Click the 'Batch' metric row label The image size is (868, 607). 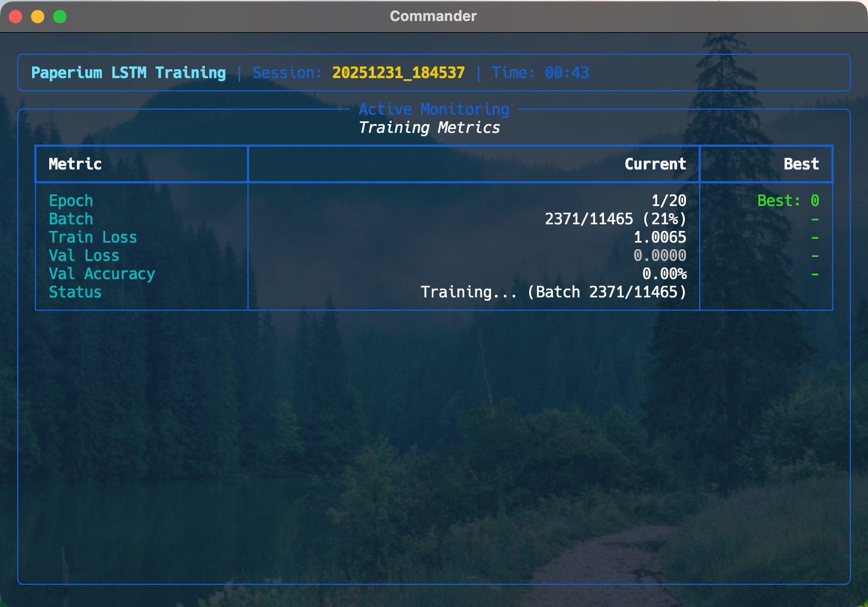[x=71, y=219]
